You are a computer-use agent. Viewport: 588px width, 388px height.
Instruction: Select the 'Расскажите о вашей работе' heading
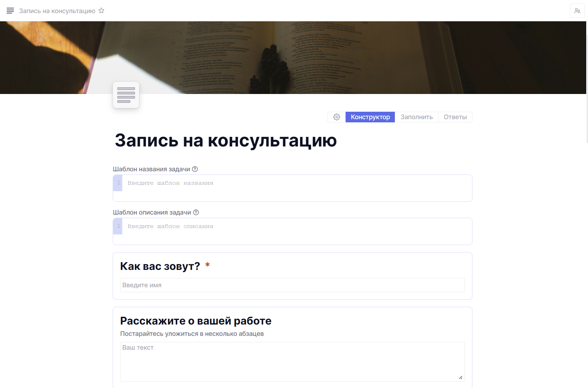pyautogui.click(x=196, y=321)
